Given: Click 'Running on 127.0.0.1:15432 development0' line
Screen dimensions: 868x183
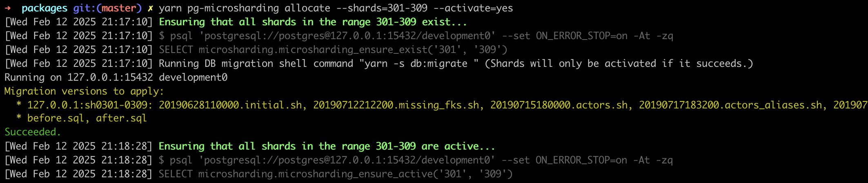Looking at the screenshot, I should pos(116,77).
